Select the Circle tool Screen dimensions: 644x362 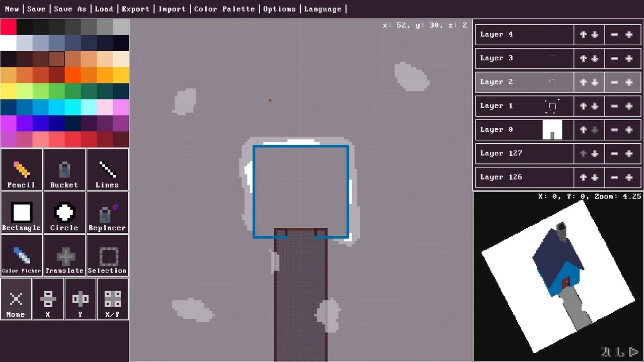[64, 213]
